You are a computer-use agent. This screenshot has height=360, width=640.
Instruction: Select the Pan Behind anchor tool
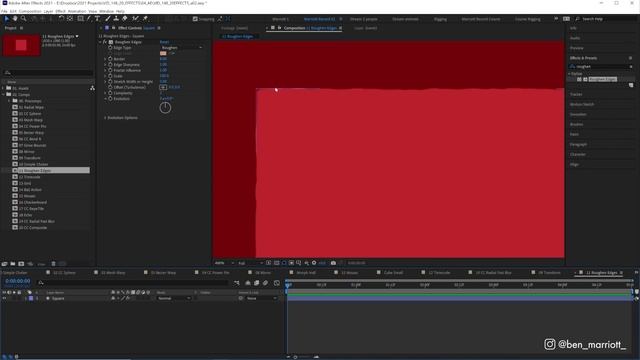(x=70, y=19)
